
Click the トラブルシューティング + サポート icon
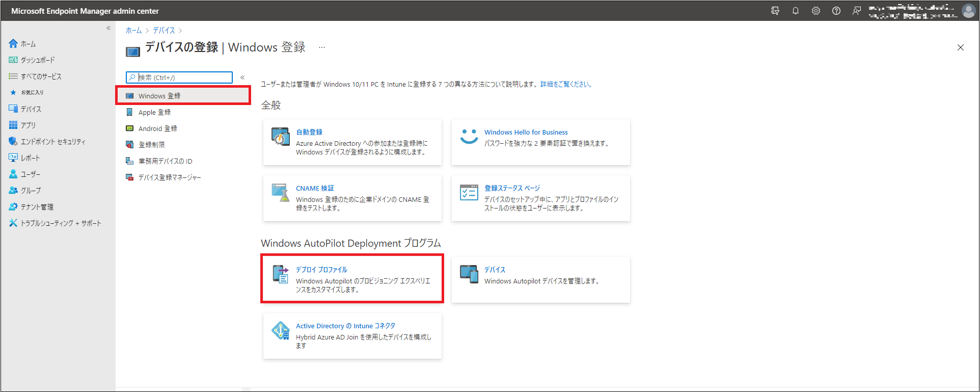[x=13, y=223]
